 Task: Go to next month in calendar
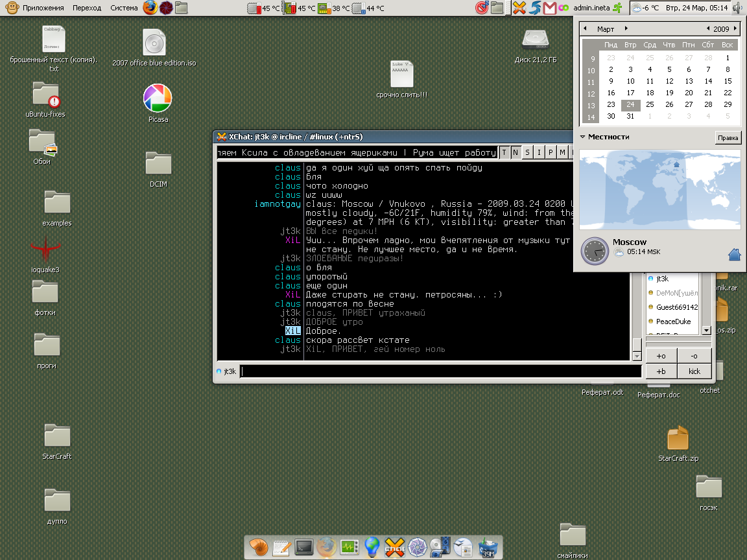[x=626, y=29]
